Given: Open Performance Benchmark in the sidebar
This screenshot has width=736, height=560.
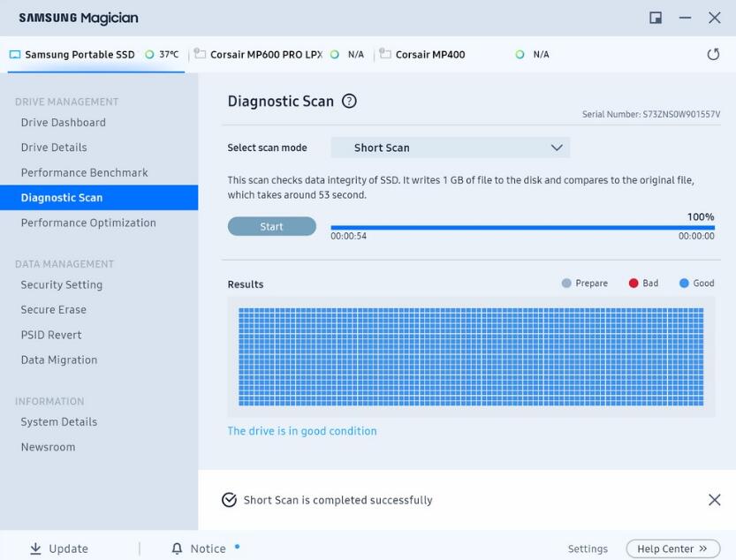Looking at the screenshot, I should click(85, 172).
